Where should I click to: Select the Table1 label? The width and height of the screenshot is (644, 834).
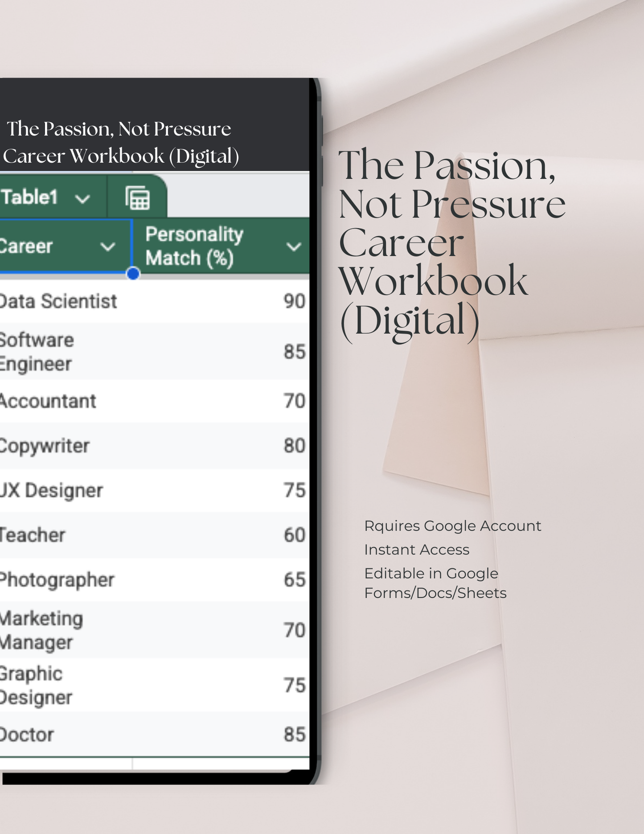(x=29, y=197)
